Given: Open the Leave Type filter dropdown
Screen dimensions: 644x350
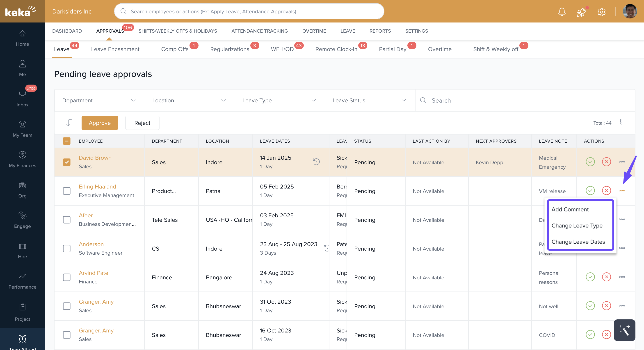Looking at the screenshot, I should point(279,100).
